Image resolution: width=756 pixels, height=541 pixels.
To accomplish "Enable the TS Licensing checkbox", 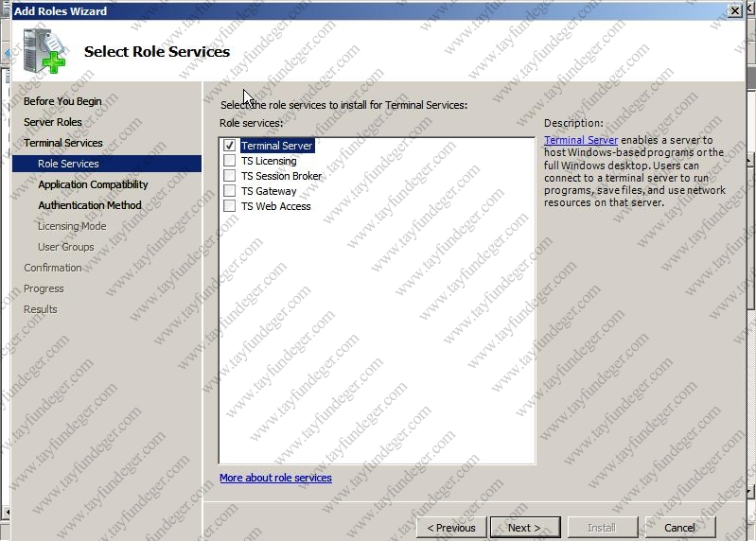I will pyautogui.click(x=230, y=161).
